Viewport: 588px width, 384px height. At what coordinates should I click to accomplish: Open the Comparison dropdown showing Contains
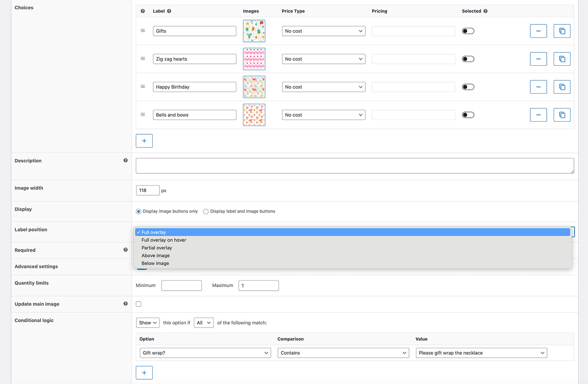pos(343,353)
